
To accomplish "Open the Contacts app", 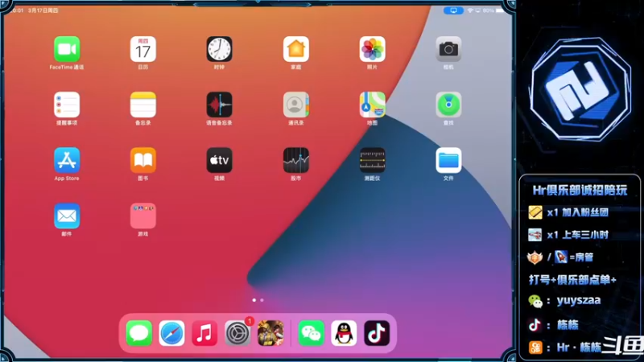I will 295,105.
